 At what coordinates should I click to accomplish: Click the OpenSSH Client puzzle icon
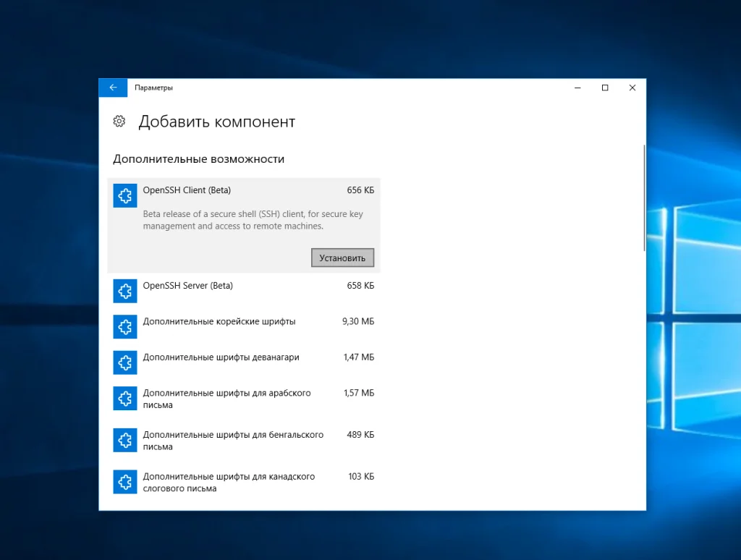tap(125, 196)
